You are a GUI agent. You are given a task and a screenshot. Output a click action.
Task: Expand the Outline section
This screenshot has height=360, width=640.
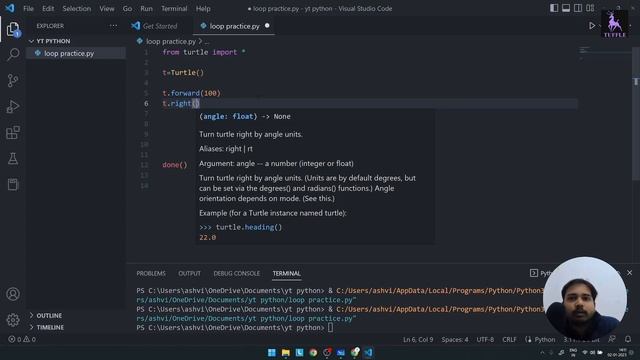tap(76, 316)
